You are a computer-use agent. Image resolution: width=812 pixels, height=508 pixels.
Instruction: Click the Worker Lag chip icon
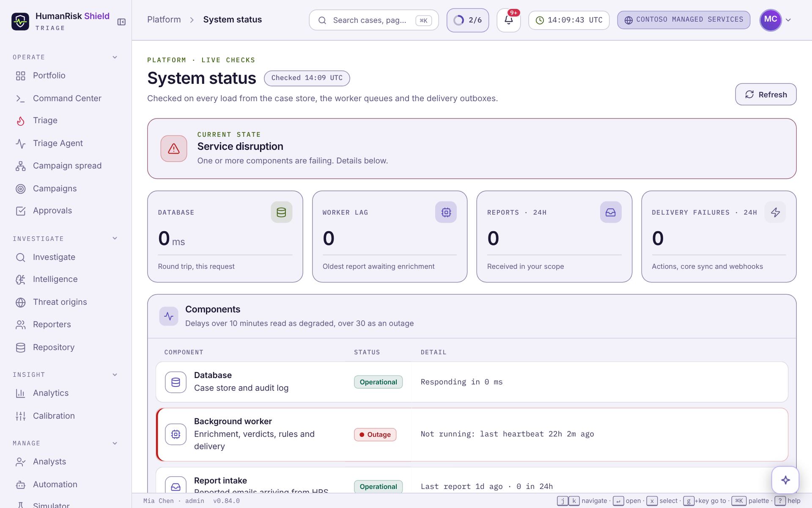(x=446, y=212)
